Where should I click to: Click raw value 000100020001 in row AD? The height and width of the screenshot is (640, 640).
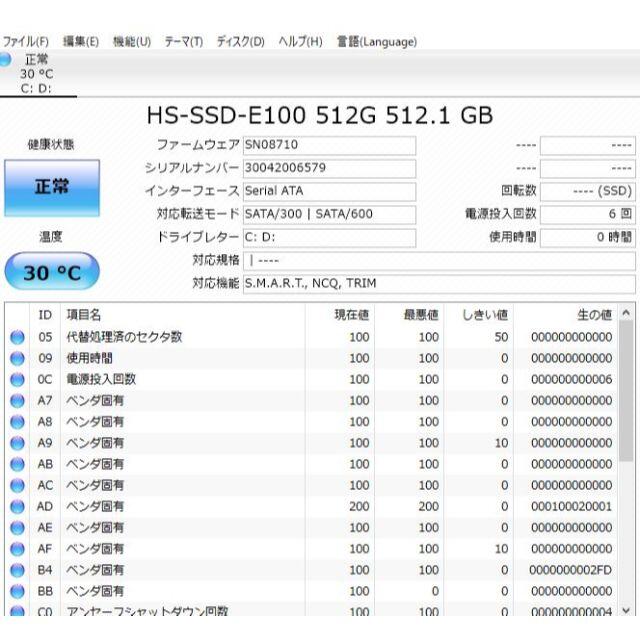click(571, 507)
